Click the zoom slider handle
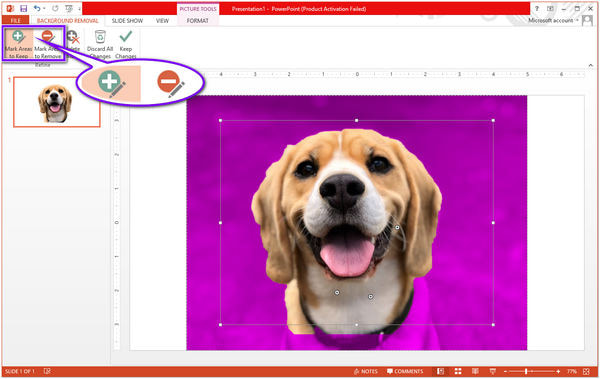The height and width of the screenshot is (379, 600). pos(526,371)
